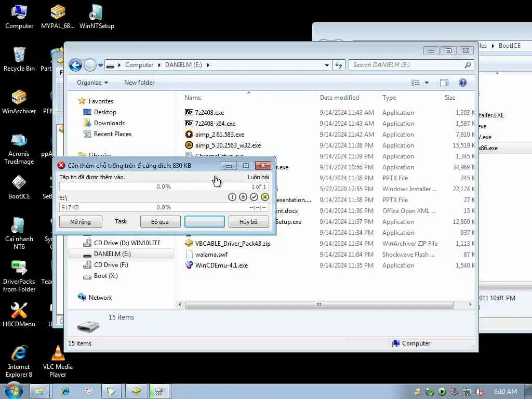Viewport: 532px width, 399px height.
Task: Open recent pages dropdown beside forward arrow
Action: 100,65
